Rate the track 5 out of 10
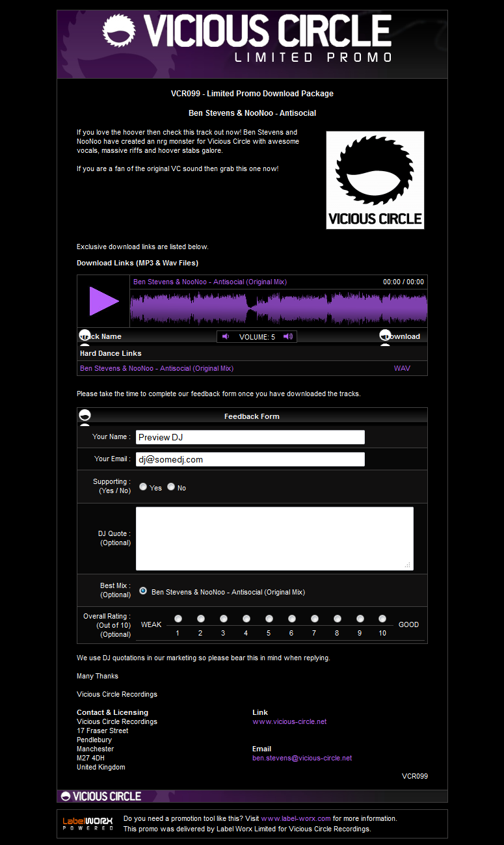The width and height of the screenshot is (504, 845). click(x=269, y=619)
